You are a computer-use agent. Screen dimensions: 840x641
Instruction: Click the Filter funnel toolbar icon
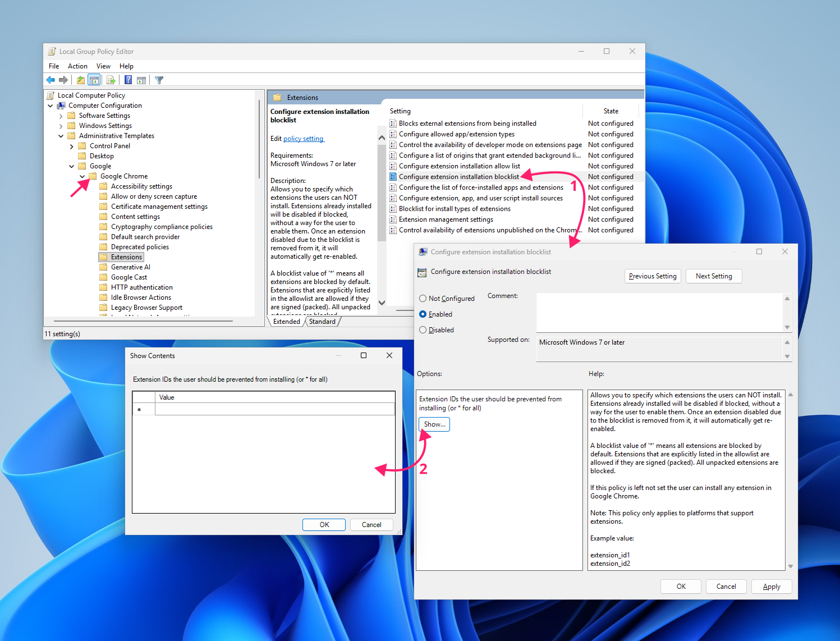coord(159,80)
